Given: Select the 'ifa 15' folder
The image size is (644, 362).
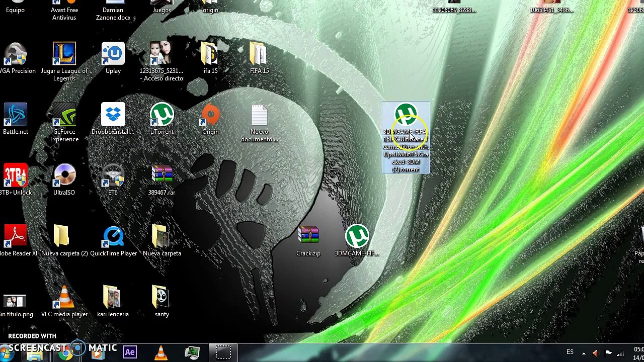Looking at the screenshot, I should (210, 58).
